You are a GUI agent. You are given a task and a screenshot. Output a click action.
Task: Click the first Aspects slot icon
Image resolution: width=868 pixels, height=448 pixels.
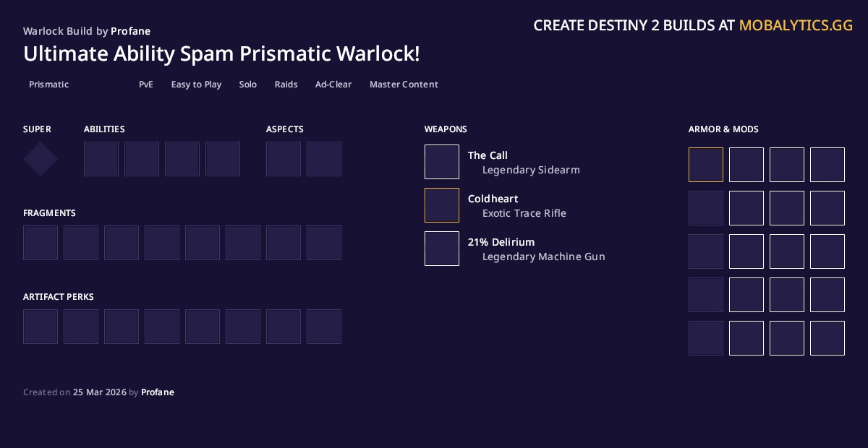284,159
